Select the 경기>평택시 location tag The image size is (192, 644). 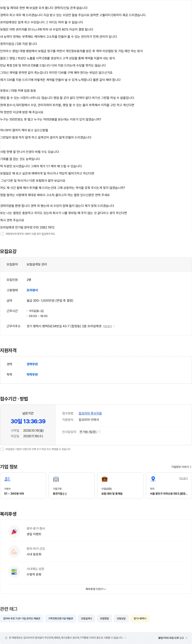coord(140,618)
